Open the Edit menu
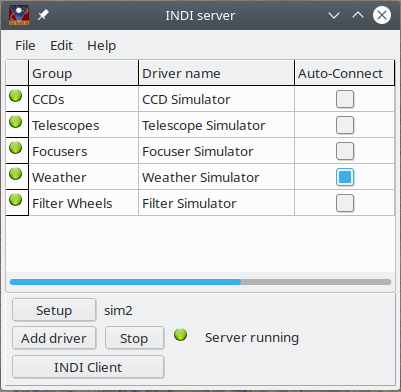401x392 pixels. point(61,46)
